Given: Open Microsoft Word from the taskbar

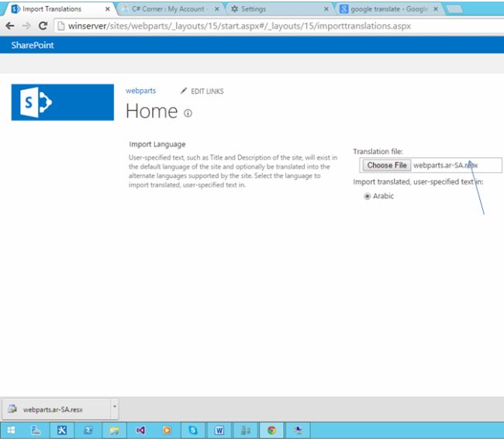Looking at the screenshot, I should tap(219, 430).
